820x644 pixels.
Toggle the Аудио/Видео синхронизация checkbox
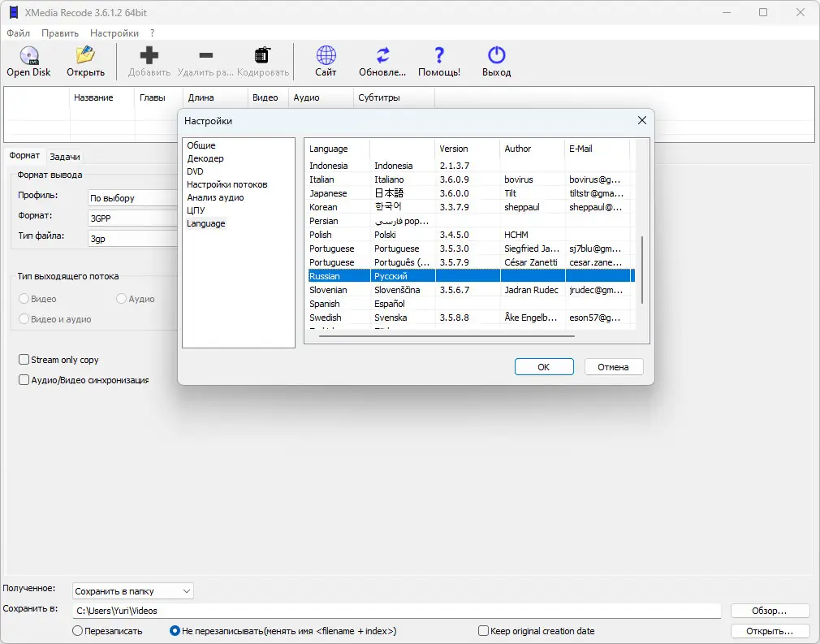click(x=24, y=380)
